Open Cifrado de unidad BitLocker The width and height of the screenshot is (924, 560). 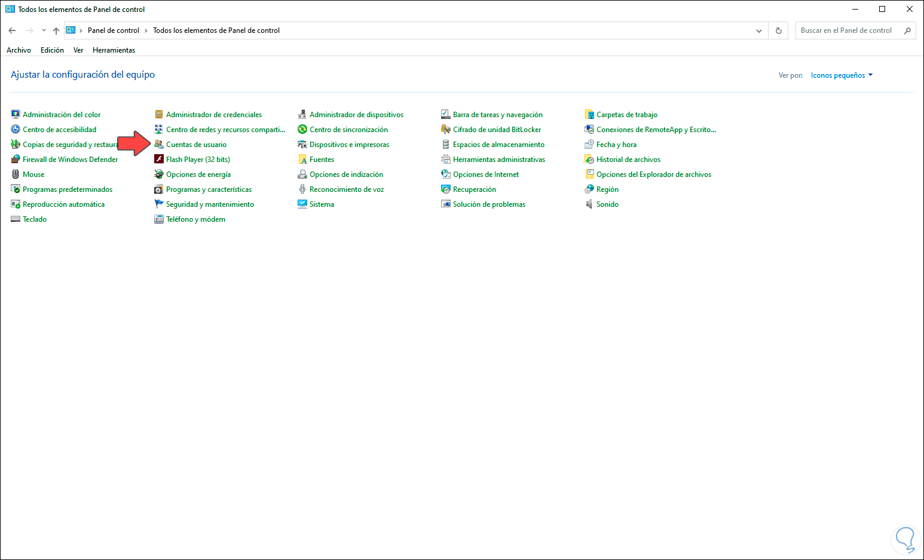[496, 129]
